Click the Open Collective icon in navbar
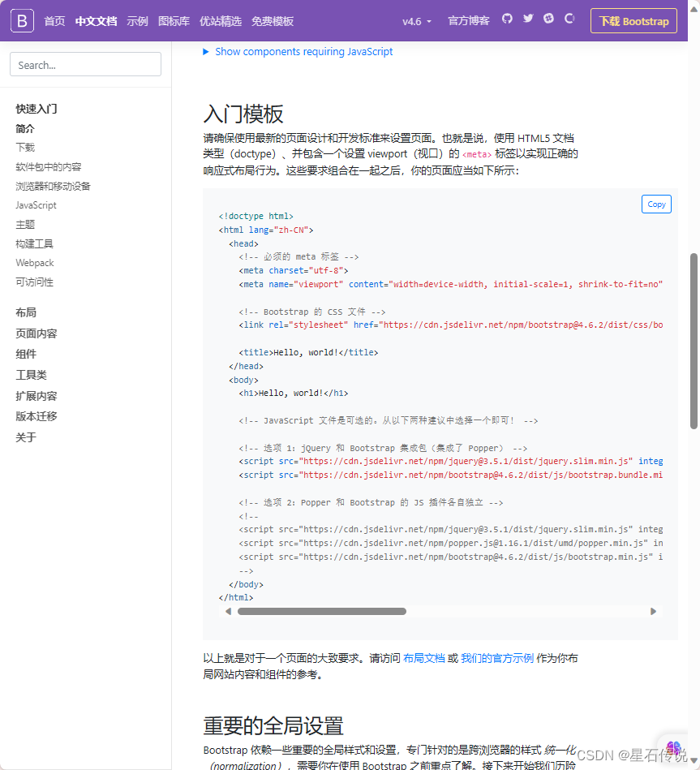This screenshot has width=700, height=770. click(569, 19)
